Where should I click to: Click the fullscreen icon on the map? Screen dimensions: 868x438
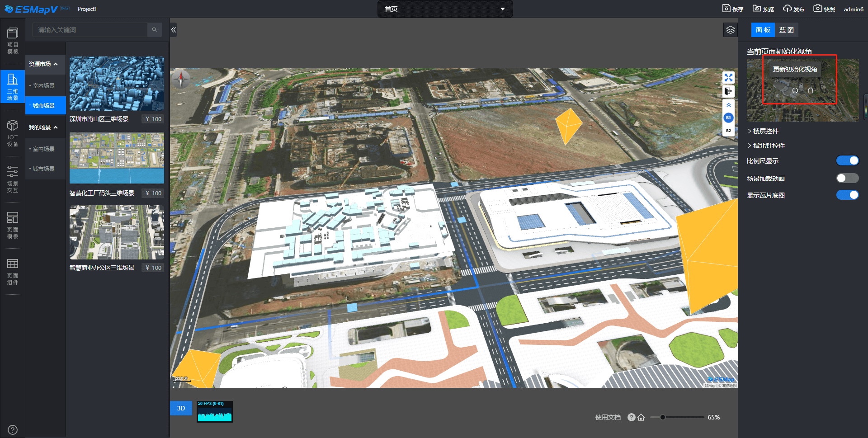(x=728, y=78)
